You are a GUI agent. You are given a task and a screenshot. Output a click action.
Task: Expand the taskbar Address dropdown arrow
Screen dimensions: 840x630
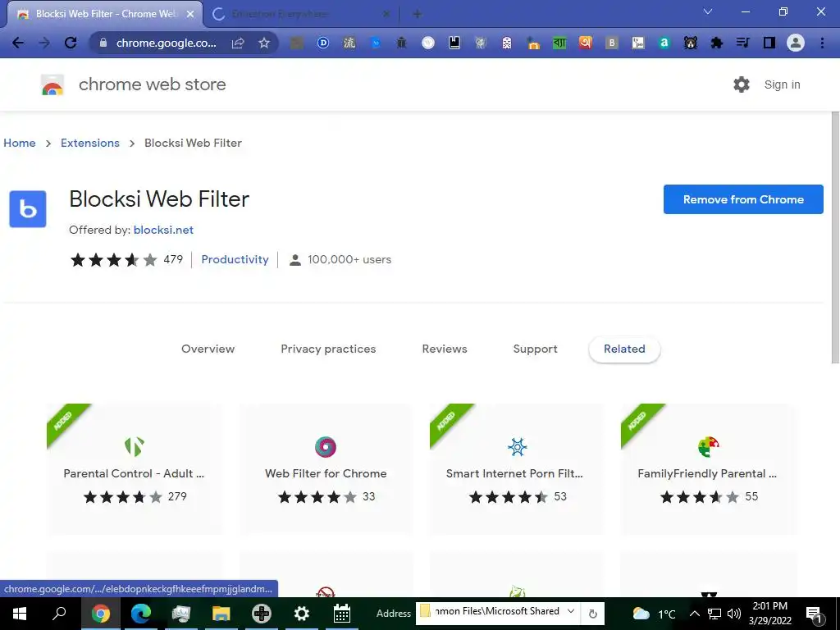(571, 611)
